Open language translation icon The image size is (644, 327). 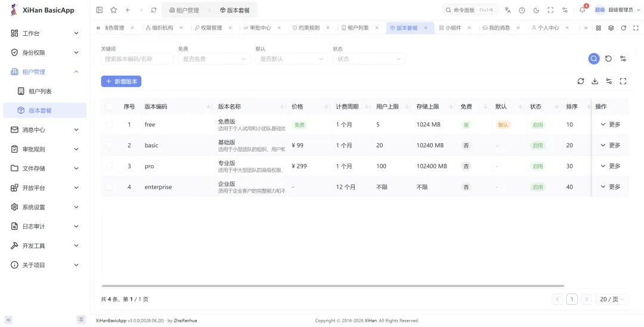click(507, 10)
